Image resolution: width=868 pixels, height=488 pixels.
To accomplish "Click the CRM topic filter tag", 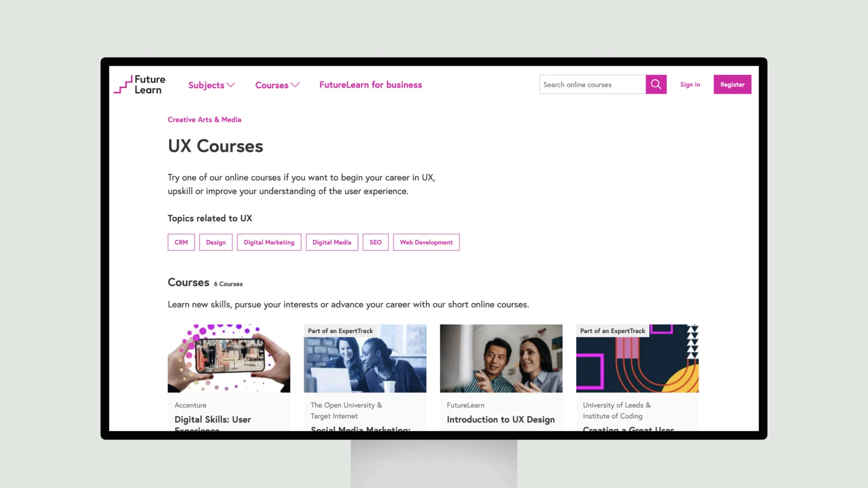I will 181,242.
